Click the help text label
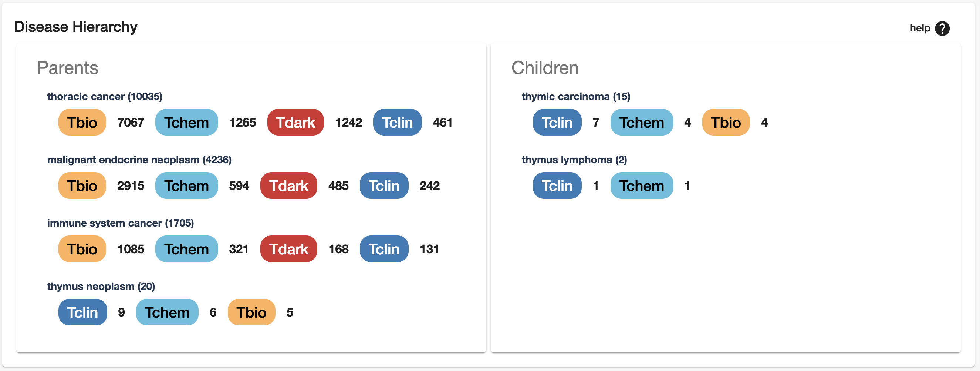 (919, 28)
